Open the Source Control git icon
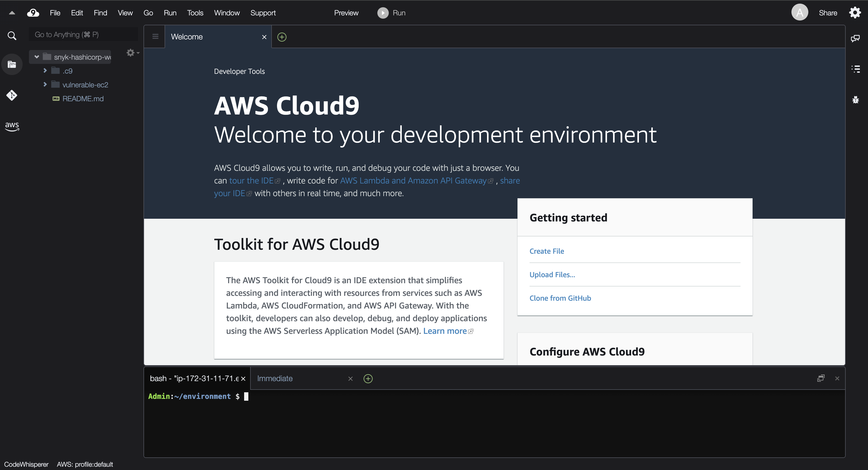Image resolution: width=868 pixels, height=470 pixels. (12, 95)
